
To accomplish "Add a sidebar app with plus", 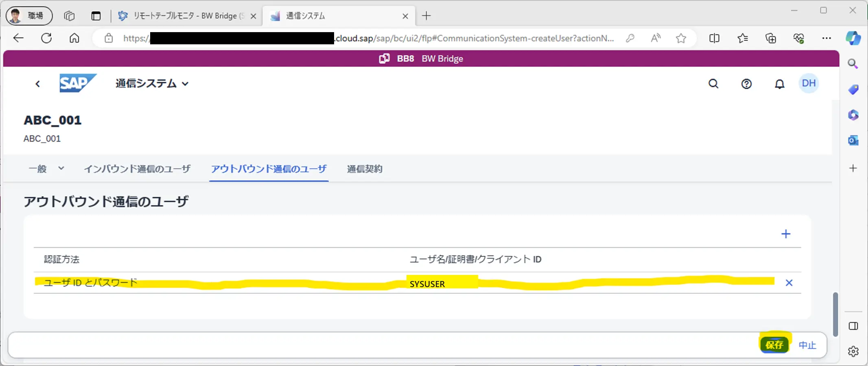I will pos(853,168).
